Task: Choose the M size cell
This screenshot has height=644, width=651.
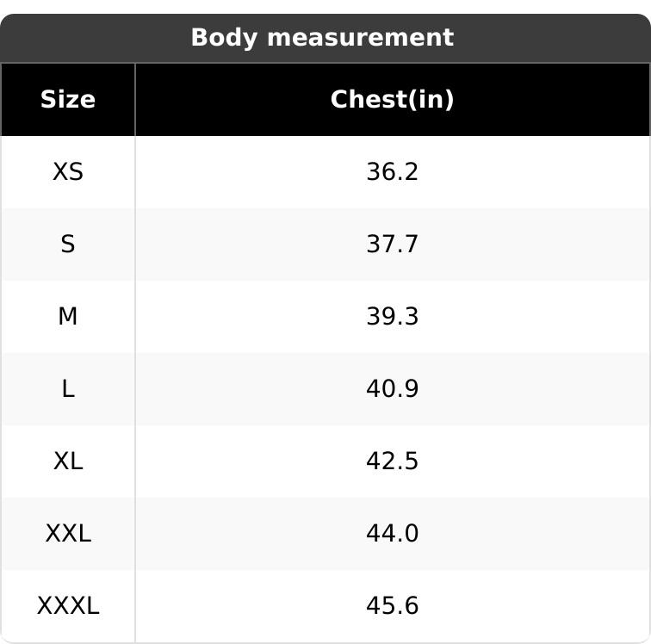Action: [68, 316]
